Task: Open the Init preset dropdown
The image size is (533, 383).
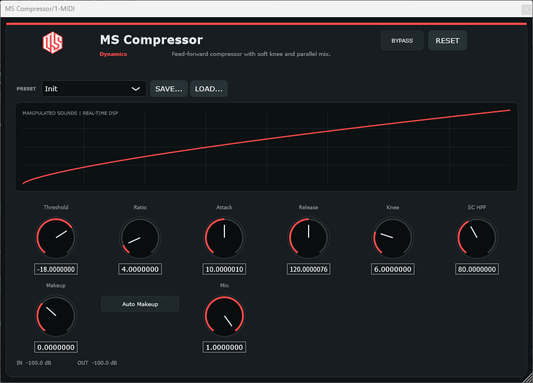Action: pyautogui.click(x=94, y=89)
